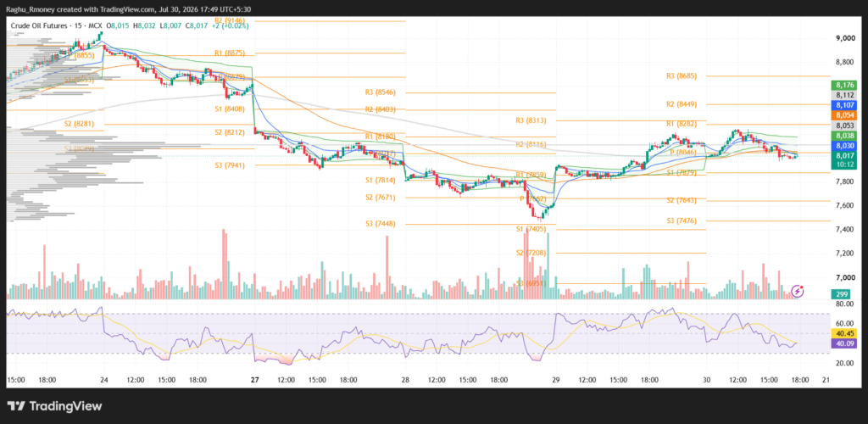868x424 pixels.
Task: Click the current price 8,017 tag
Action: click(x=845, y=156)
